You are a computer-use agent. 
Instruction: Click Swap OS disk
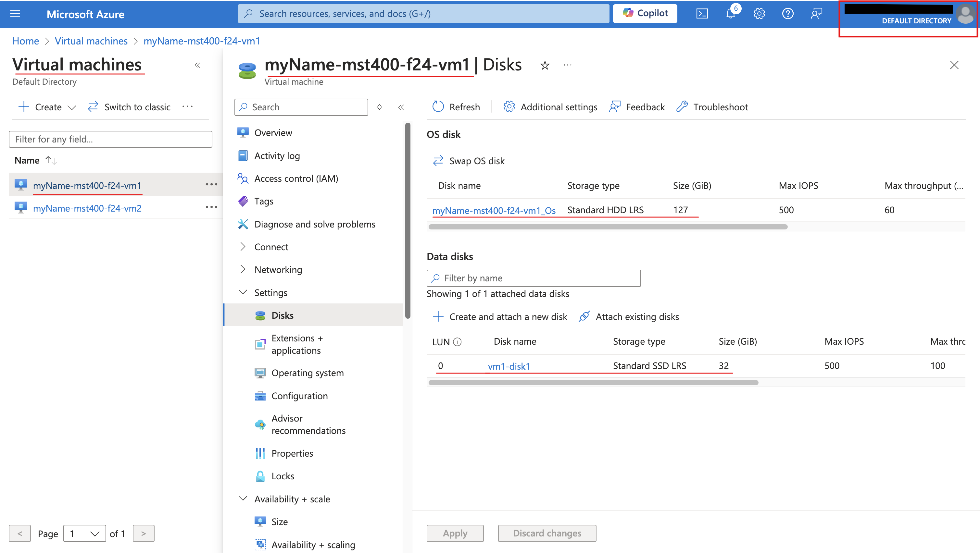click(468, 161)
